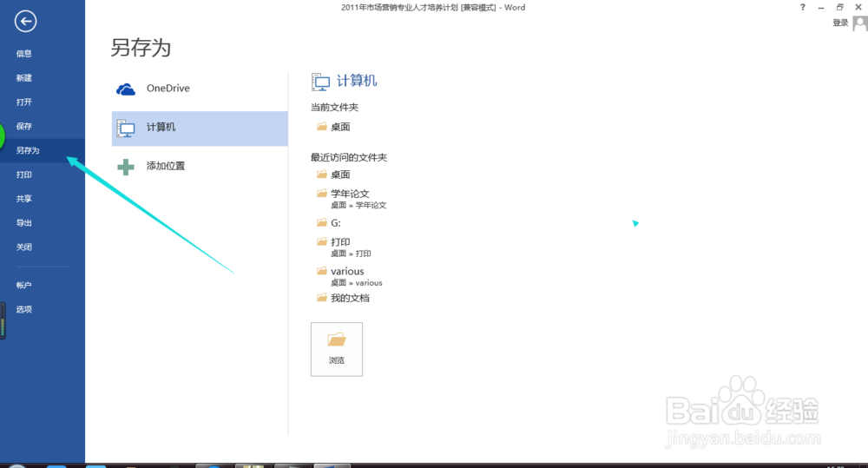Open the 导出 sidebar item
The height and width of the screenshot is (468, 868).
coord(23,222)
